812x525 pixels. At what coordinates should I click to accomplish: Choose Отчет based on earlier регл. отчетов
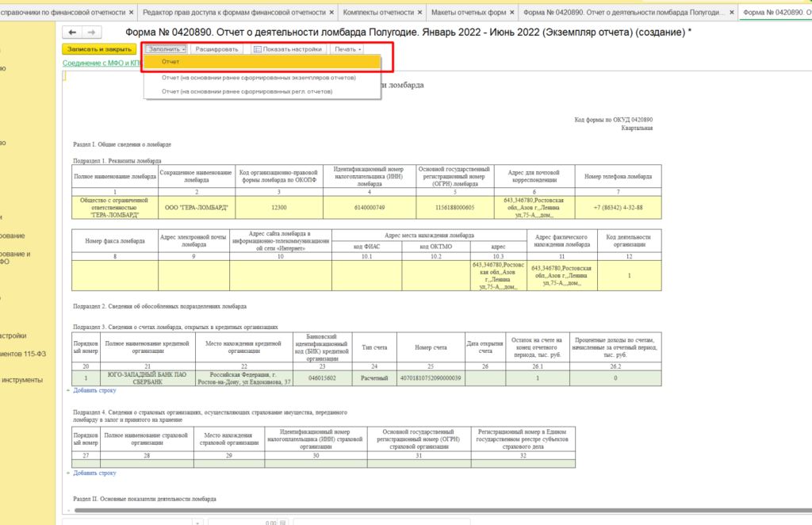pos(247,91)
